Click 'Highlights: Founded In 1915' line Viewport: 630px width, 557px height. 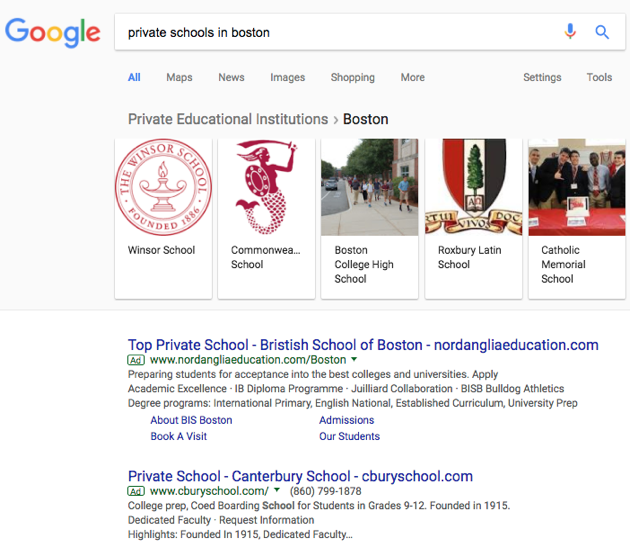coord(240,534)
